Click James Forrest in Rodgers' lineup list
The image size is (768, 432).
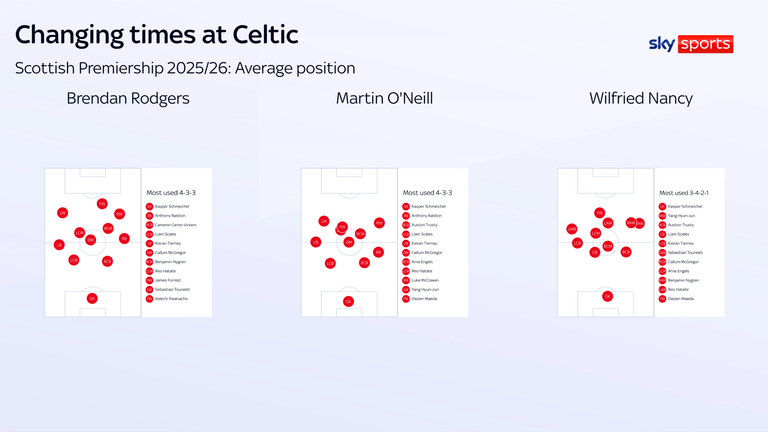pos(169,281)
